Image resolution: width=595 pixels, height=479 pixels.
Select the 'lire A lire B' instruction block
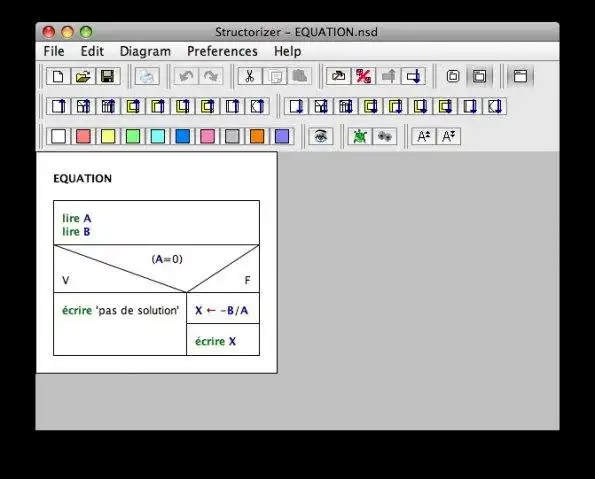tap(156, 223)
